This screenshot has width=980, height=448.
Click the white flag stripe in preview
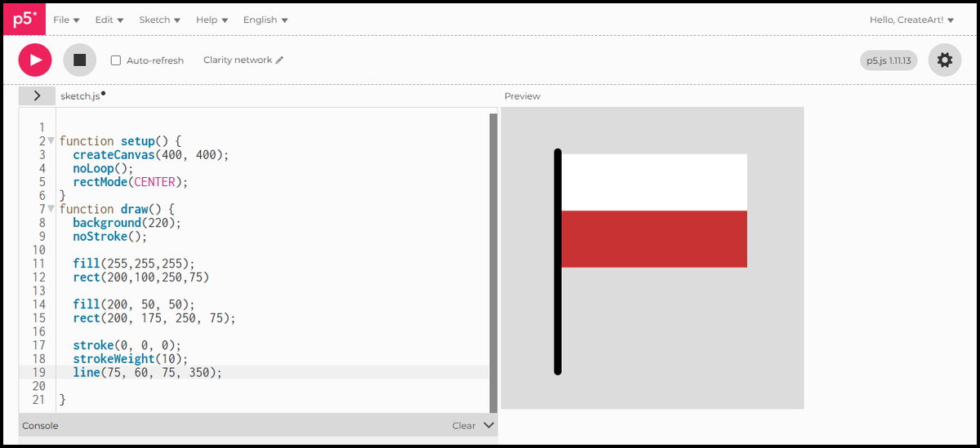tap(654, 182)
